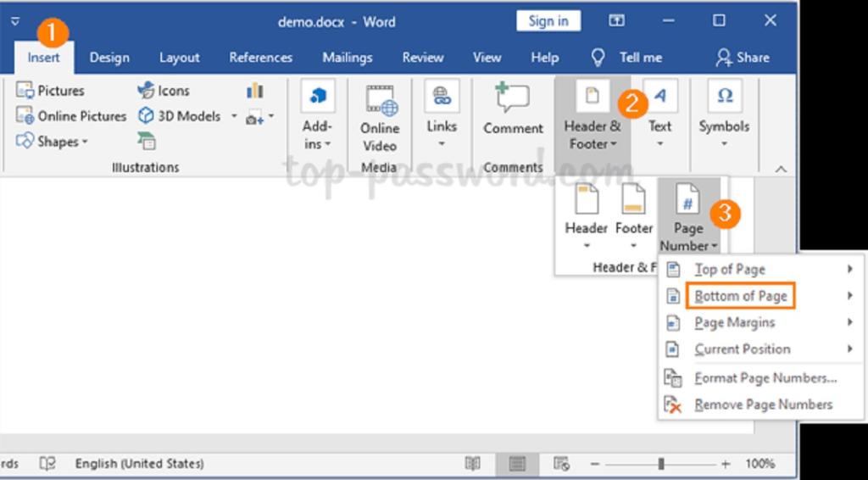
Task: Choose Remove Page Numbers
Action: click(x=760, y=405)
